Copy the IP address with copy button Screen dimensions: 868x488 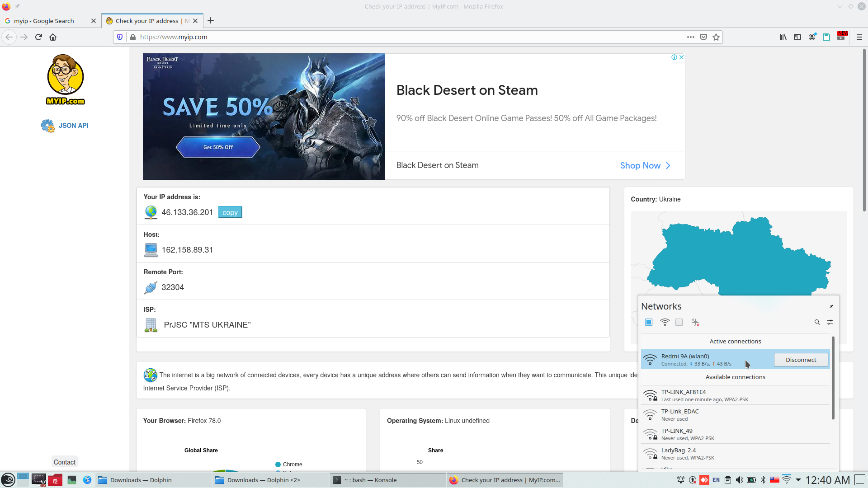click(230, 212)
